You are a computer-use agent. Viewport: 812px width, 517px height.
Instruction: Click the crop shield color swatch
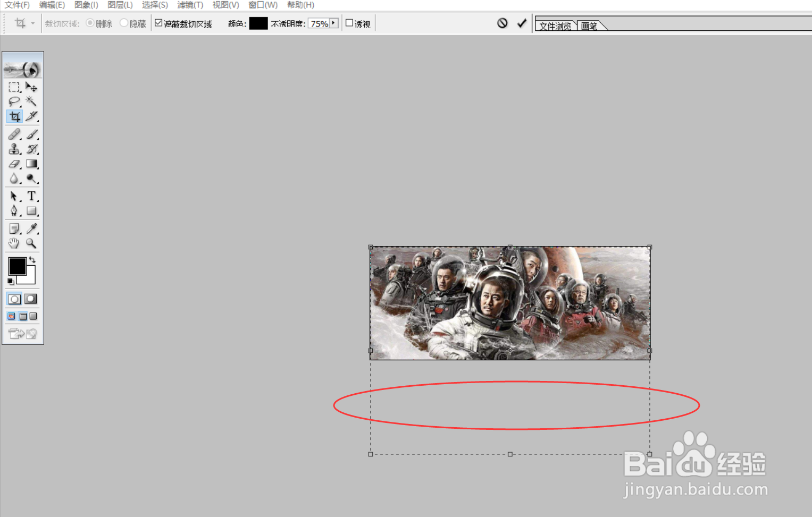pos(258,23)
